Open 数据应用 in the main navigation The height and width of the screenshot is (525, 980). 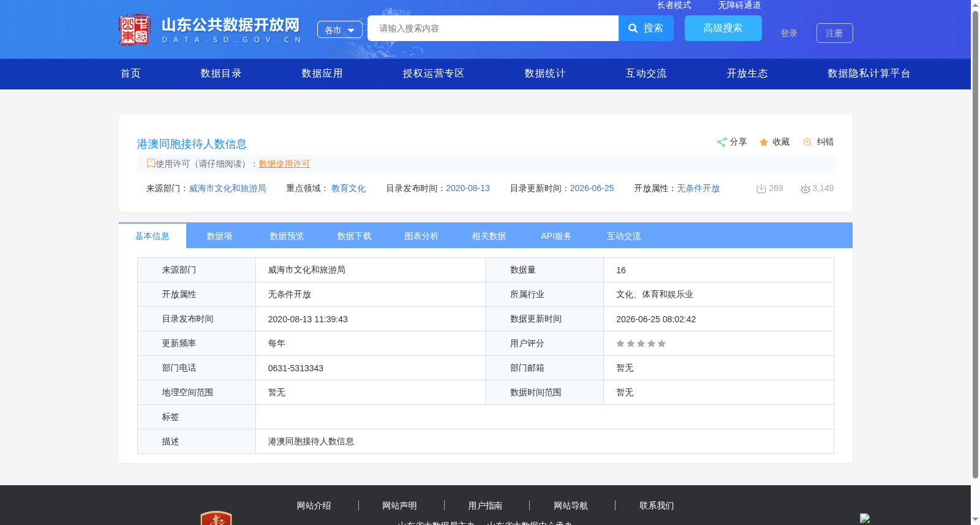click(322, 74)
